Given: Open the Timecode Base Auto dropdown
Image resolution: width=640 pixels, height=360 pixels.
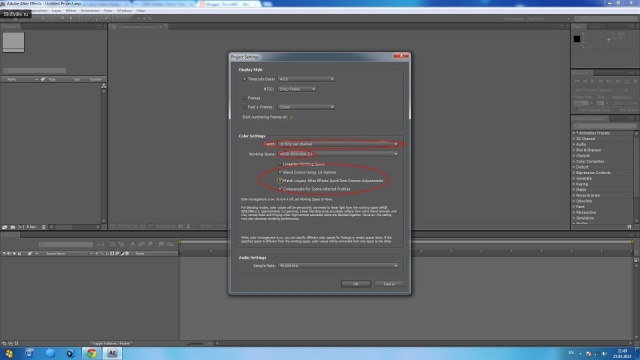Looking at the screenshot, I should pos(306,79).
